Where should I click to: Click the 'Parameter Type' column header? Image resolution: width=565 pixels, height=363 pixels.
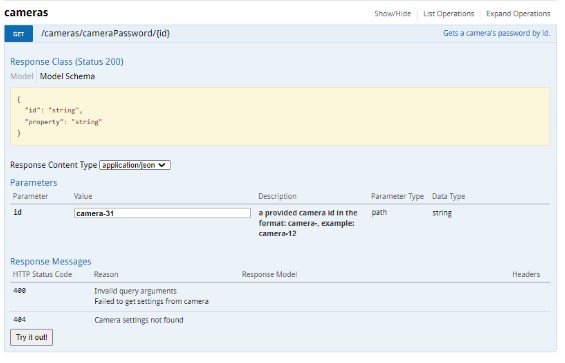(x=397, y=196)
